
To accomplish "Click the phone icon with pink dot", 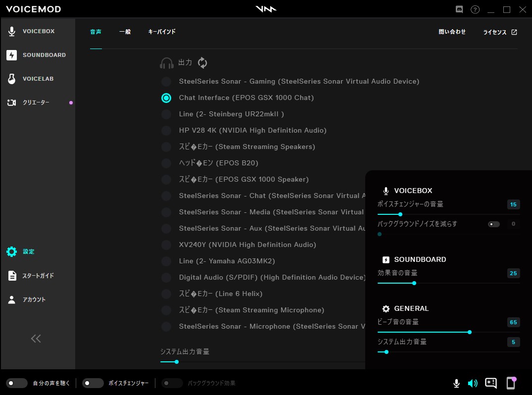I will [511, 383].
